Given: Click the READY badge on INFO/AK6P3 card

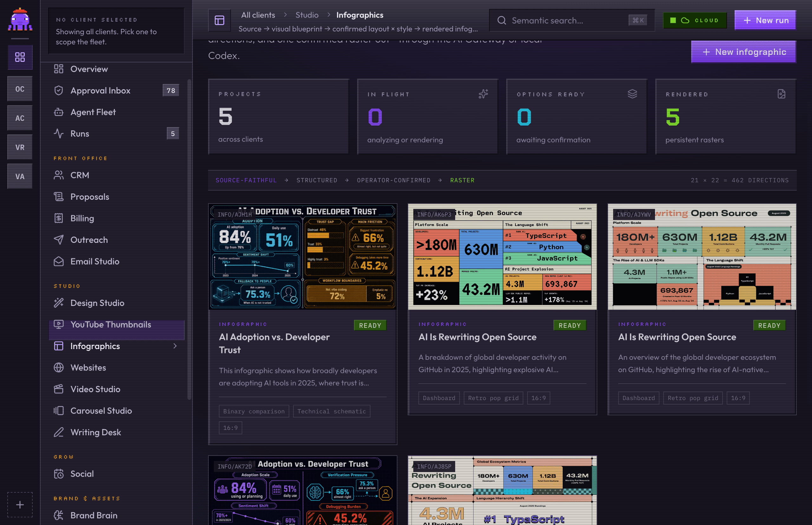Looking at the screenshot, I should pos(570,325).
